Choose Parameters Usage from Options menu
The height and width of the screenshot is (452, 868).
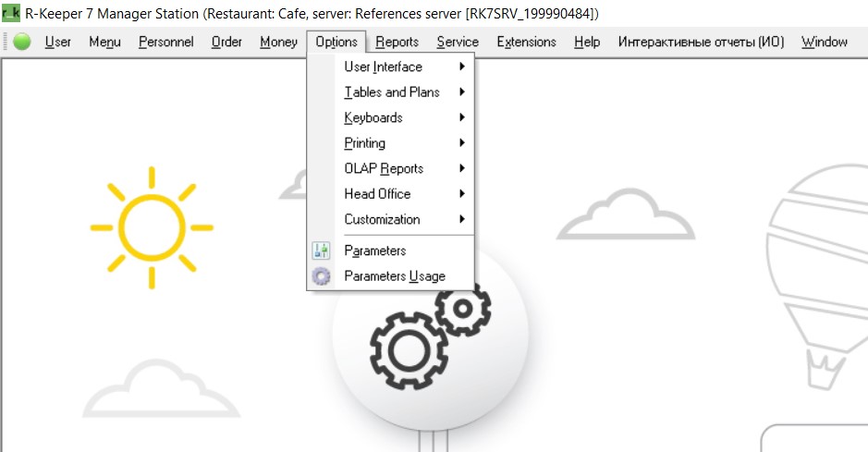[x=391, y=276]
